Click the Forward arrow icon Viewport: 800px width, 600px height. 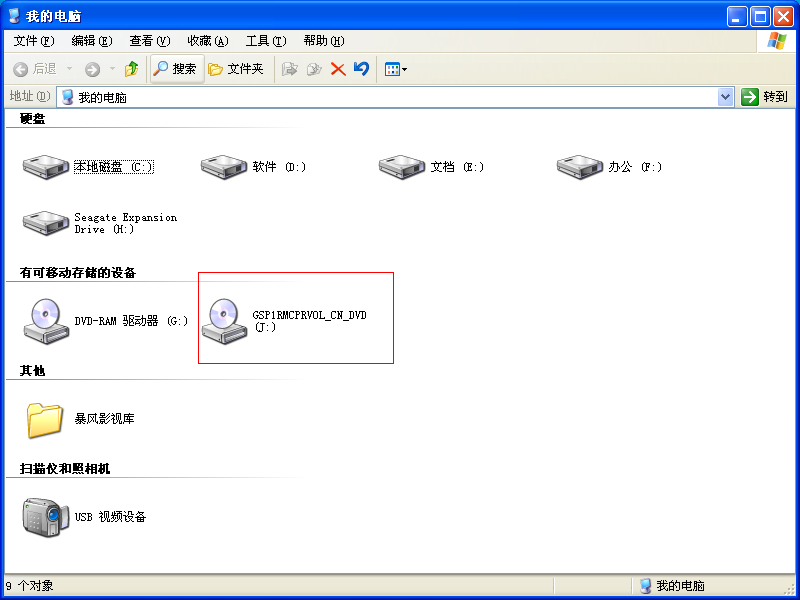click(92, 69)
